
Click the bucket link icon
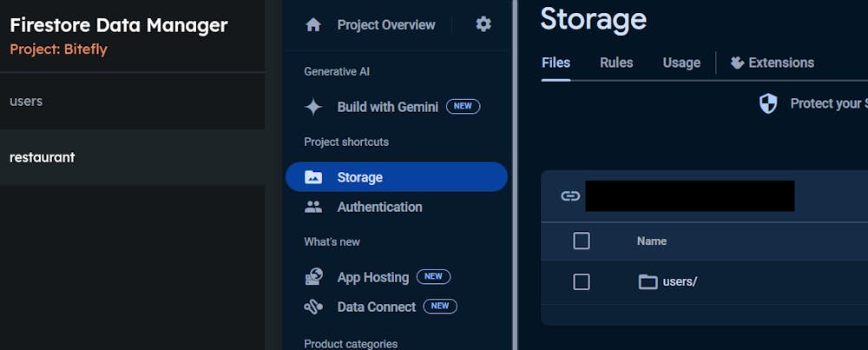point(570,195)
